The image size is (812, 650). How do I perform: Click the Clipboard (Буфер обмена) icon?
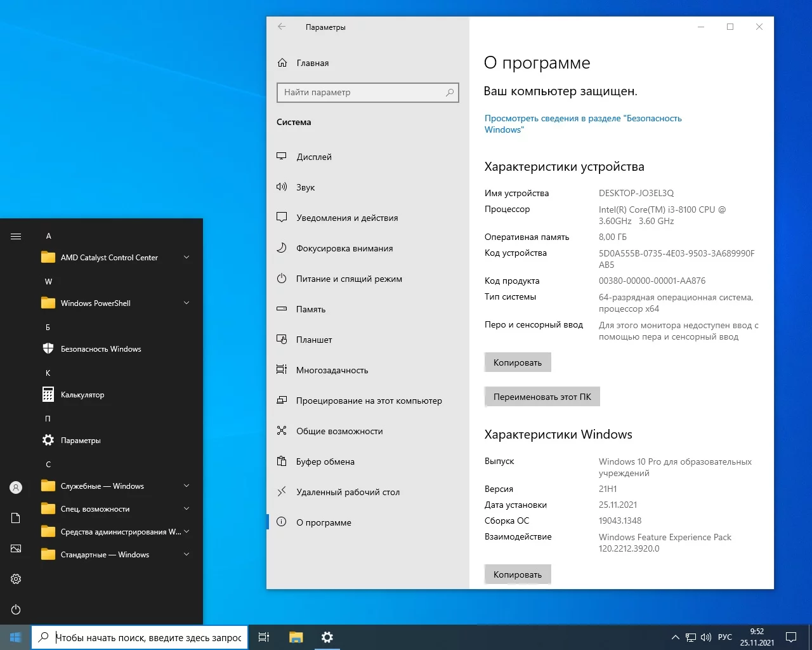282,461
